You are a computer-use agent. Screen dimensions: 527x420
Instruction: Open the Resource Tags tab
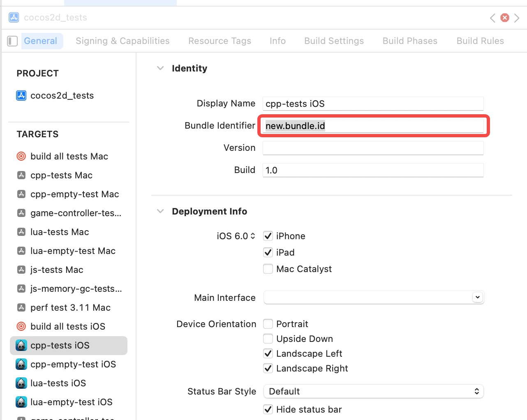pyautogui.click(x=220, y=41)
